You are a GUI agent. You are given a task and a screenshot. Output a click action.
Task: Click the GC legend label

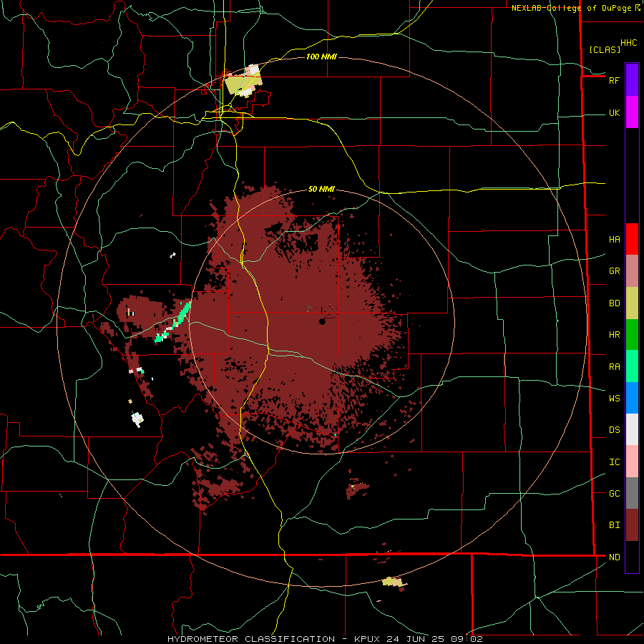click(614, 494)
